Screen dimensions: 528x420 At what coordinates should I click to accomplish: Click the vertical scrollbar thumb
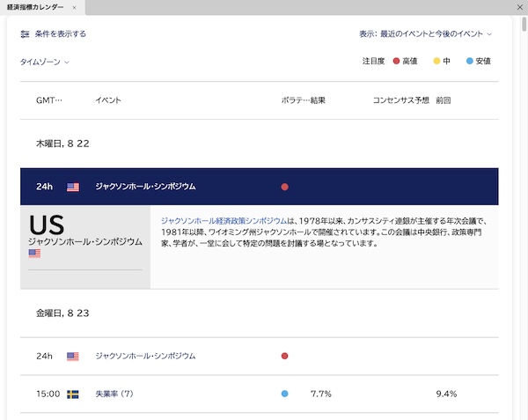click(x=524, y=25)
